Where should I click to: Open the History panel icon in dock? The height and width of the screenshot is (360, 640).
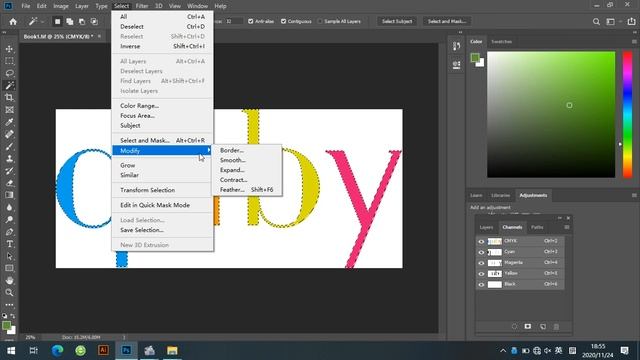click(x=457, y=46)
